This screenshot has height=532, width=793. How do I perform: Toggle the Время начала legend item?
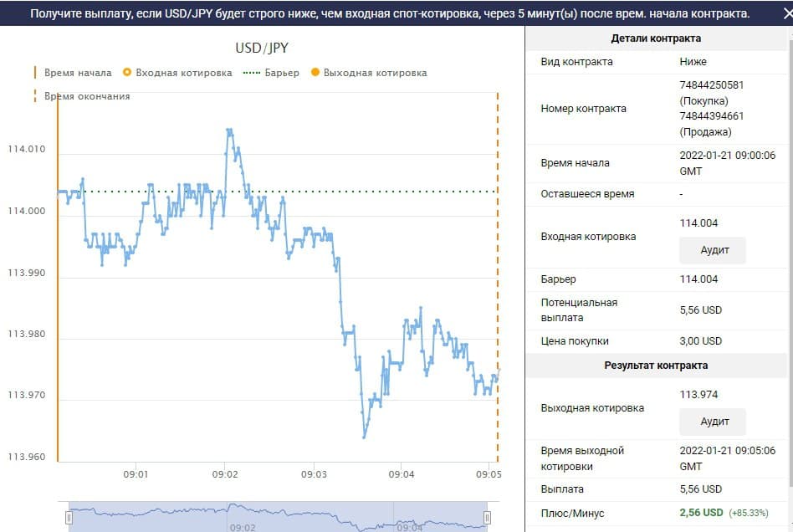coord(73,73)
